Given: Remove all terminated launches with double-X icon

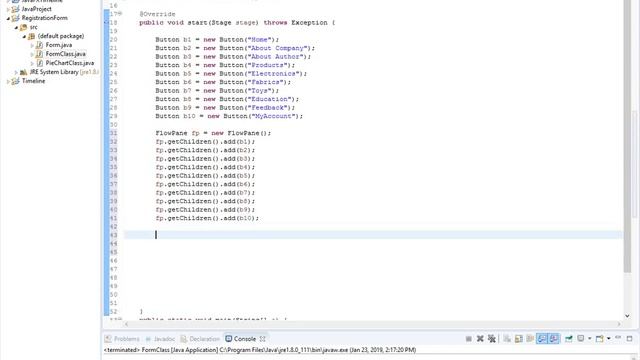Looking at the screenshot, I should (x=492, y=338).
